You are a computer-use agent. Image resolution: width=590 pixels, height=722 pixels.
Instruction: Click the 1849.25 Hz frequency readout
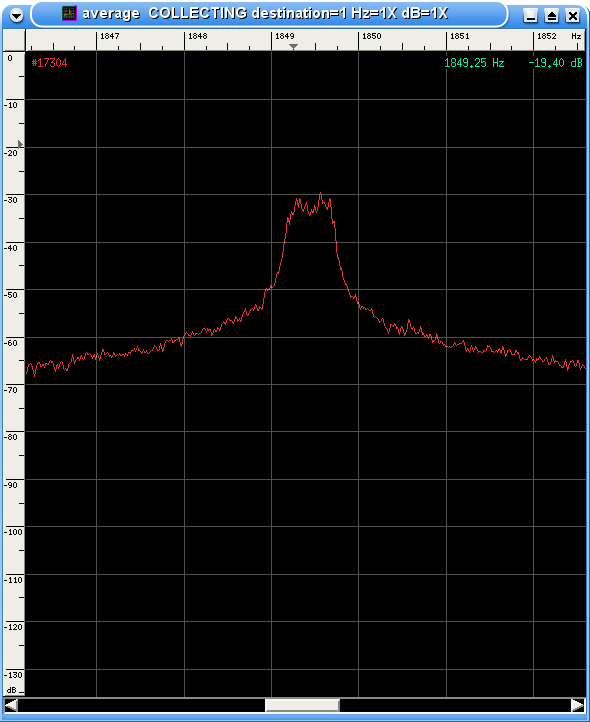click(474, 63)
